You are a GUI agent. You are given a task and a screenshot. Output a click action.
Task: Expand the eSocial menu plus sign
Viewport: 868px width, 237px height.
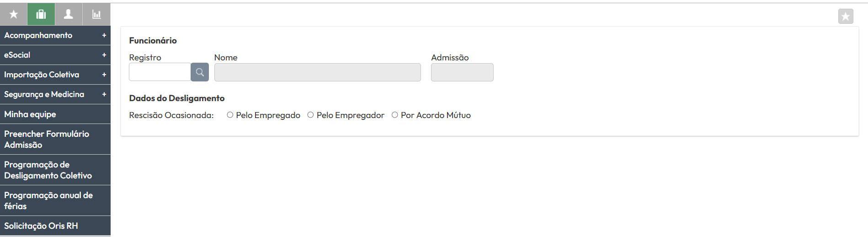104,55
